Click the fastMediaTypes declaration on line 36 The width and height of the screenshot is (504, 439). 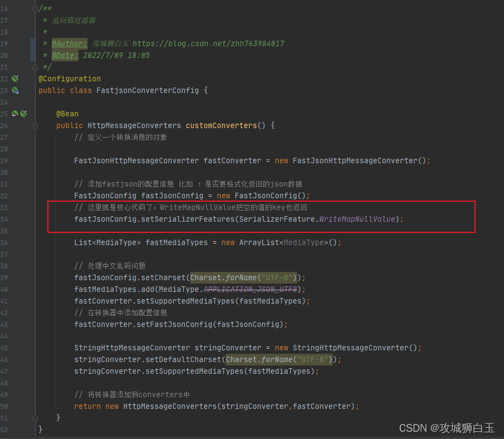(x=177, y=242)
